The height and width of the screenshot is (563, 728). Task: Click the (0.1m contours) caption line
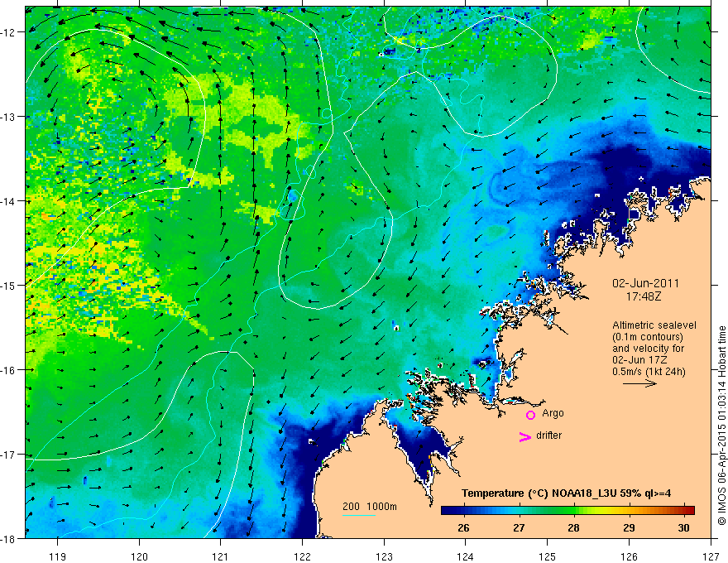click(x=648, y=337)
